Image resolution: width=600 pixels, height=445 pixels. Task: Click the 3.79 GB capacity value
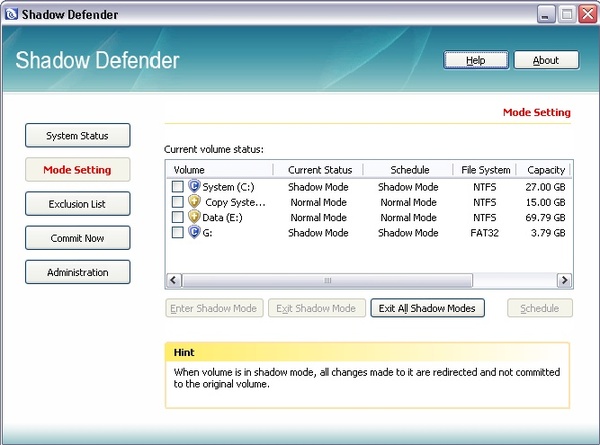pyautogui.click(x=548, y=233)
